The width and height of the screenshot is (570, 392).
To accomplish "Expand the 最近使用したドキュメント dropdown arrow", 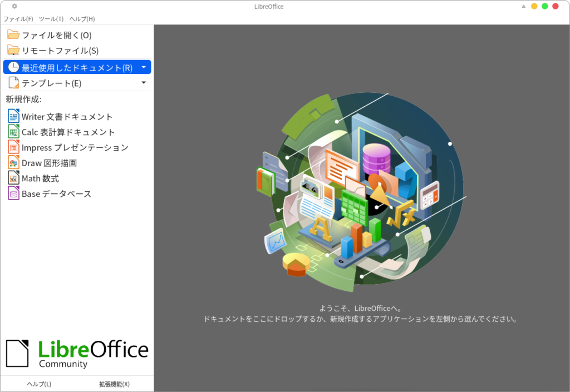I will (144, 67).
